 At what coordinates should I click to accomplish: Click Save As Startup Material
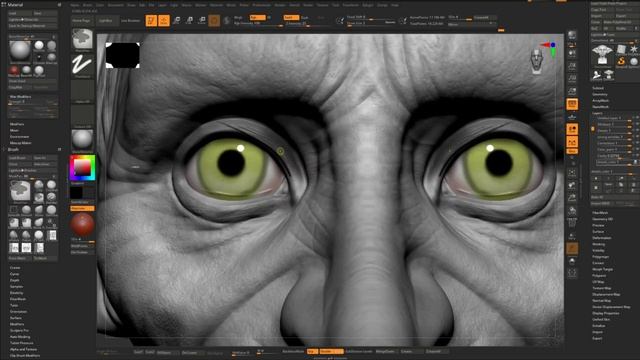(x=33, y=26)
